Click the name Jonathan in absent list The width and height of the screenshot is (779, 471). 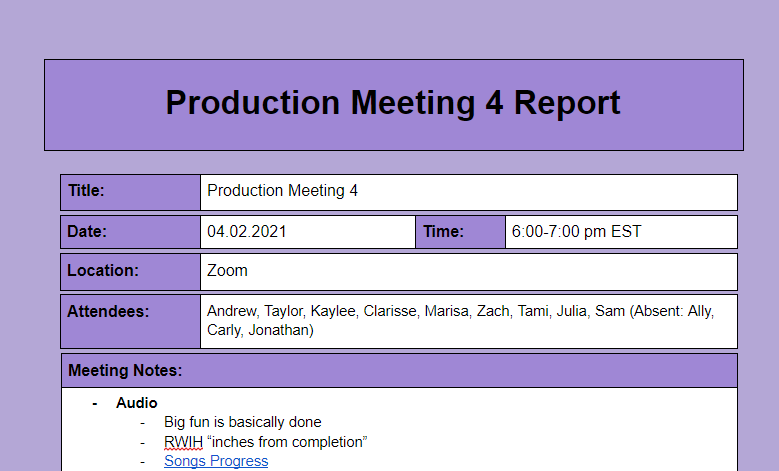pos(279,330)
